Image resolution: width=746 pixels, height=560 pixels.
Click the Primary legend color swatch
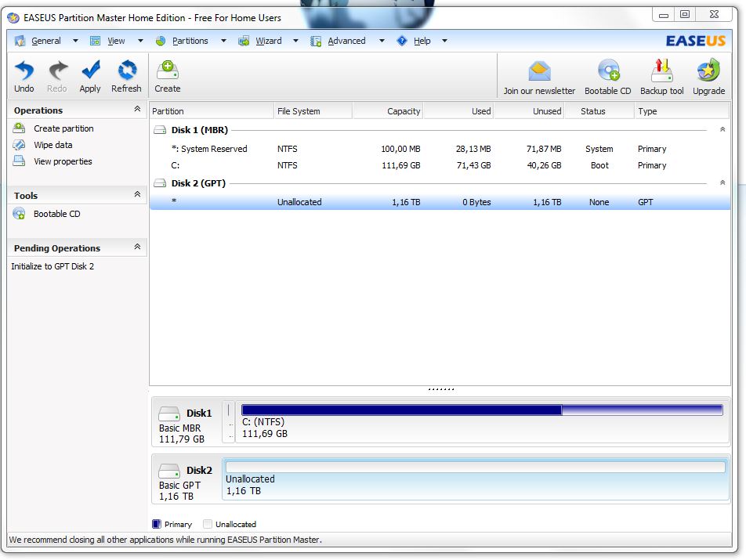coord(157,524)
